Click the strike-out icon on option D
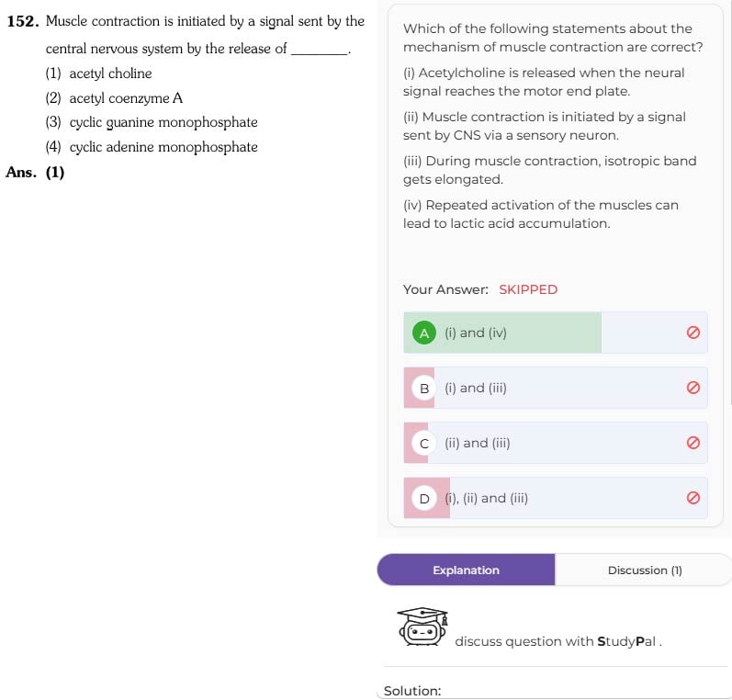The image size is (732, 700). coord(693,498)
